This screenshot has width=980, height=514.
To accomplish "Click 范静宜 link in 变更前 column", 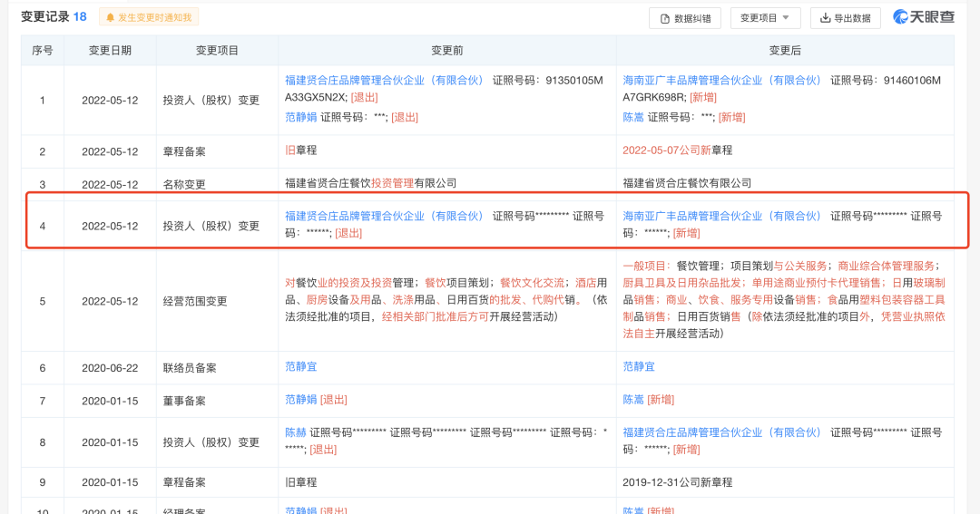I will pos(301,366).
